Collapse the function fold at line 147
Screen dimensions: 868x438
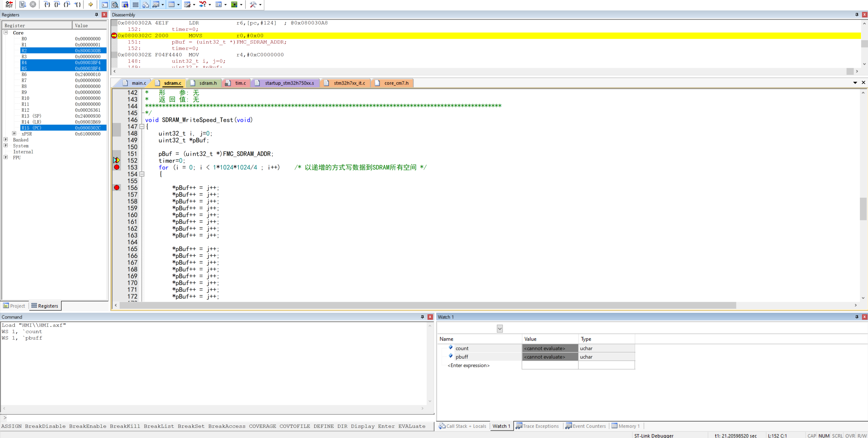(142, 127)
